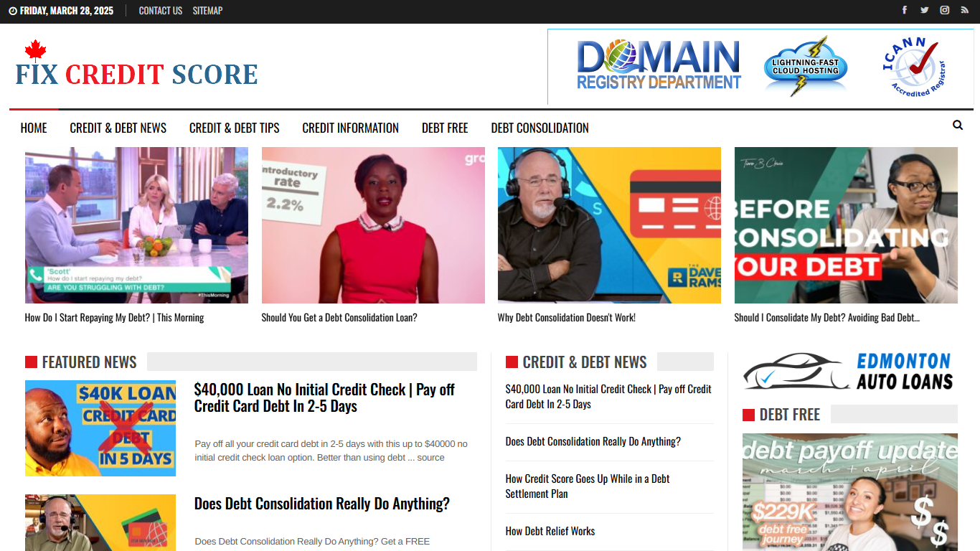Read 'How Debt Relief Works' article

point(550,531)
